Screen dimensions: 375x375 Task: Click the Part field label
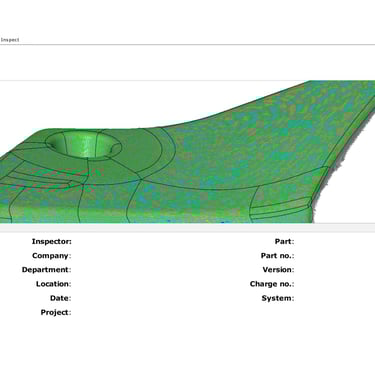[284, 241]
